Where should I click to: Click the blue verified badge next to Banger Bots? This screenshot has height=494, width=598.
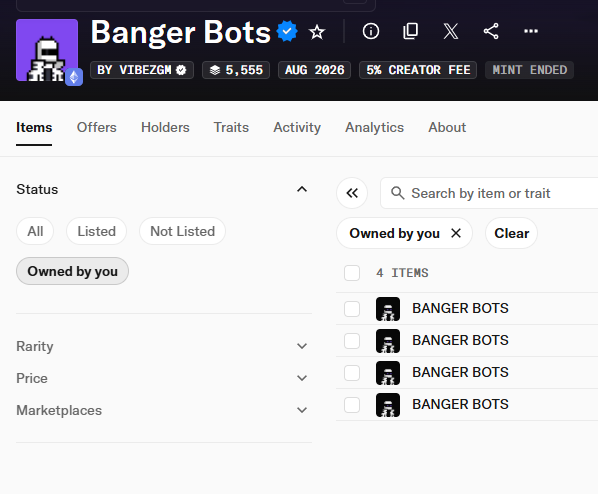point(287,31)
